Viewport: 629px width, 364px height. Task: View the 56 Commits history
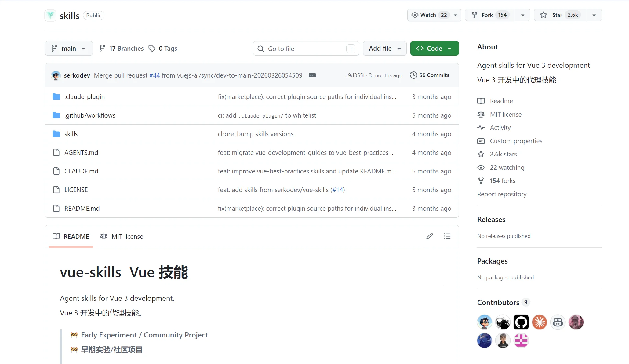430,75
